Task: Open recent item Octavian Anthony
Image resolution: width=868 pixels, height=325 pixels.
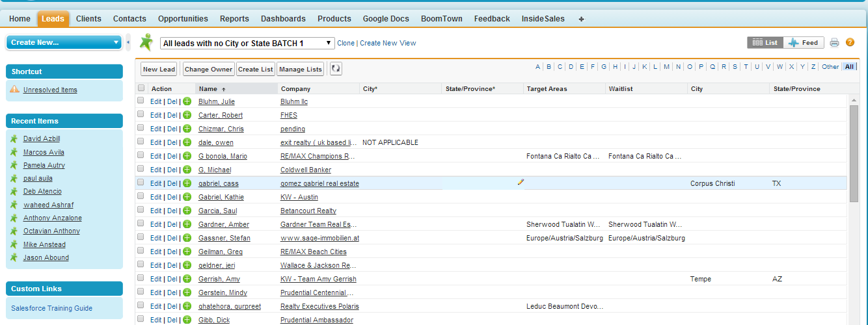Action: click(x=51, y=231)
